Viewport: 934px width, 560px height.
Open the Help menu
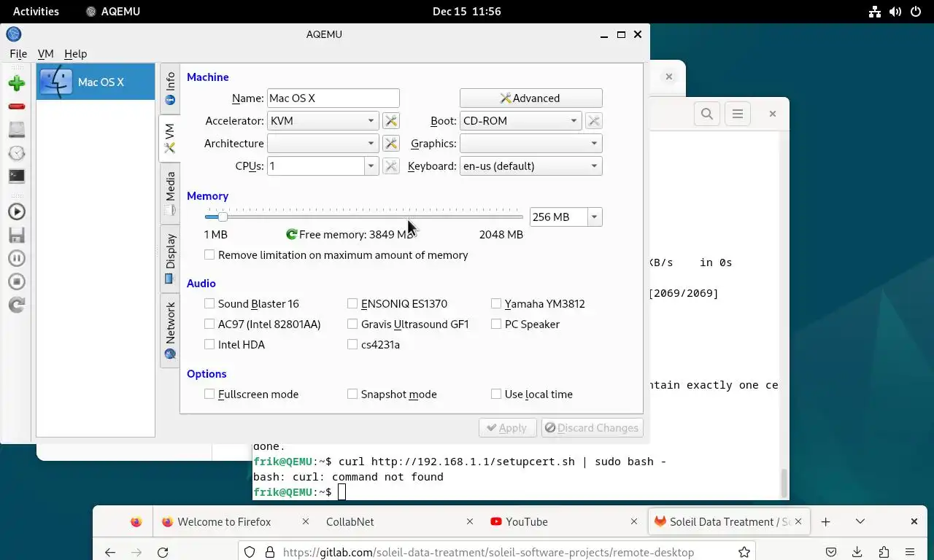(75, 54)
